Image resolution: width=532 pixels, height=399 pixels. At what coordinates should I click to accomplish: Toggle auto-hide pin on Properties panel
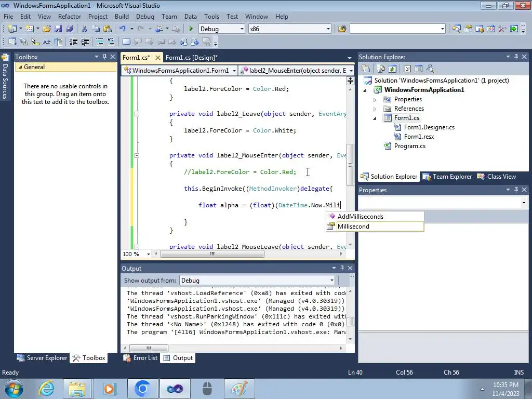pos(516,190)
